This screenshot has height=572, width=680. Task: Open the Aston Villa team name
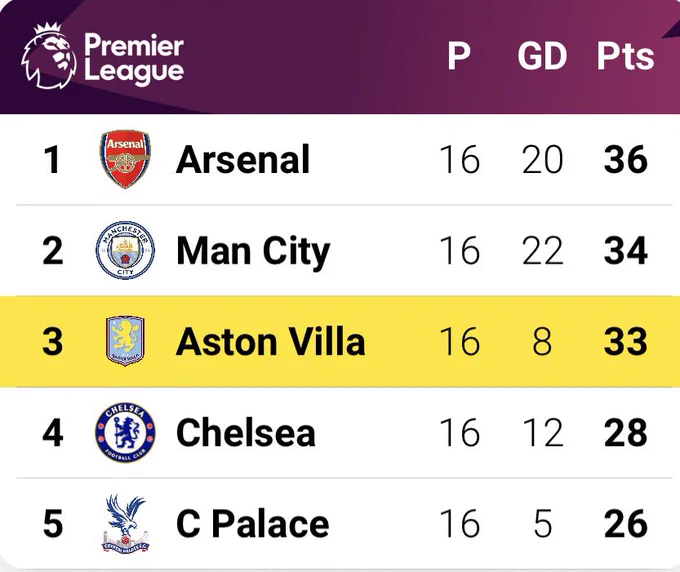point(271,342)
